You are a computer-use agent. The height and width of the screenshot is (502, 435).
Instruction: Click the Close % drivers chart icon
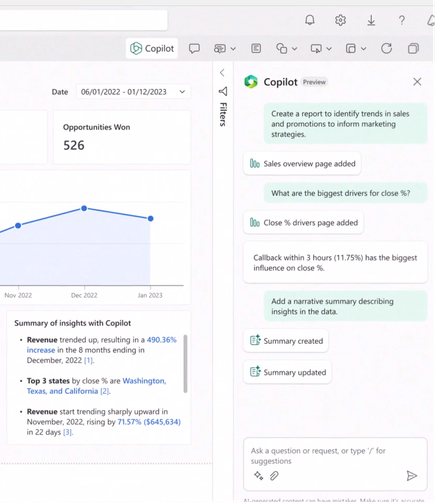tap(255, 223)
